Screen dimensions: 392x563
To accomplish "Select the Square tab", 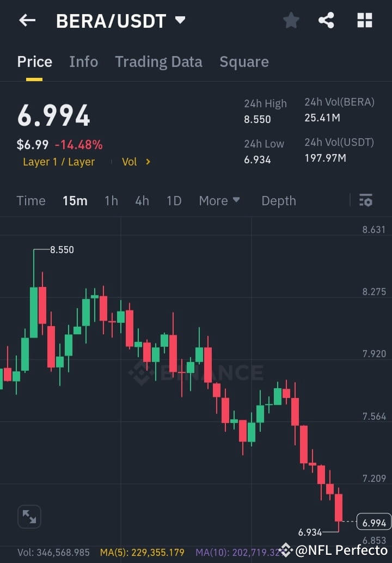I will point(244,62).
